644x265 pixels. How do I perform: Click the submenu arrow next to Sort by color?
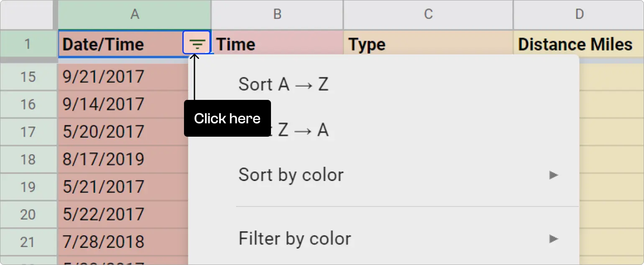click(554, 175)
